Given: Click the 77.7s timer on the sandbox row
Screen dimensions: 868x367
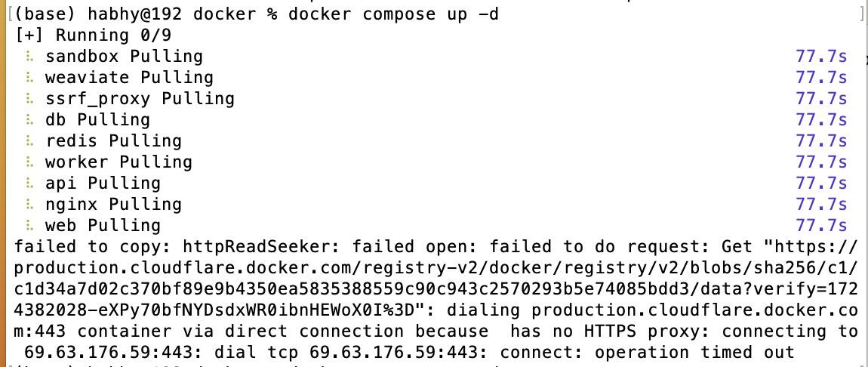Looking at the screenshot, I should (821, 57).
